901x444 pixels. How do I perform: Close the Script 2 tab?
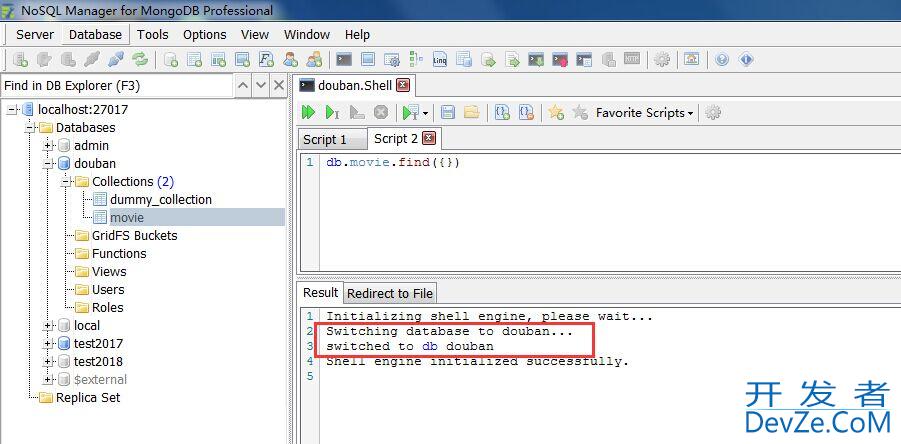click(x=429, y=138)
